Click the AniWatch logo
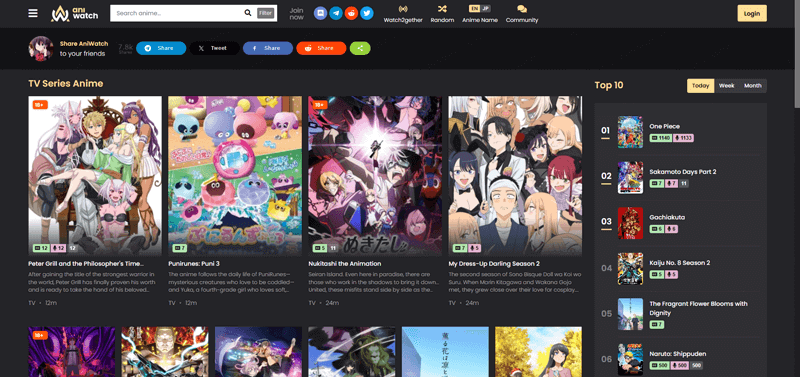Viewport: 800px width, 377px height. tap(74, 13)
